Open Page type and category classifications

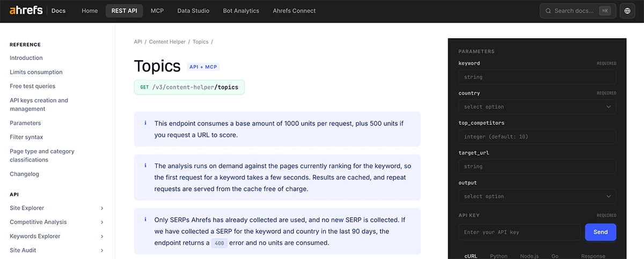42,156
